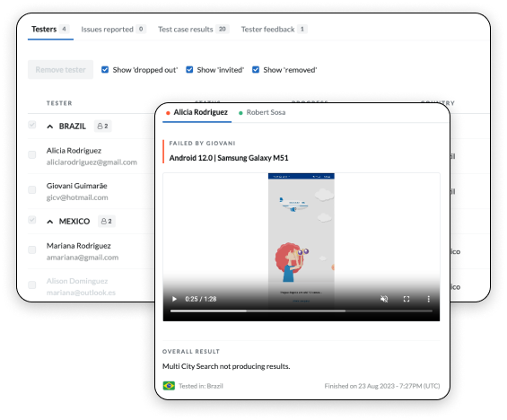The height and width of the screenshot is (420, 507).
Task: Open the video's three-dot options menu
Action: [428, 299]
